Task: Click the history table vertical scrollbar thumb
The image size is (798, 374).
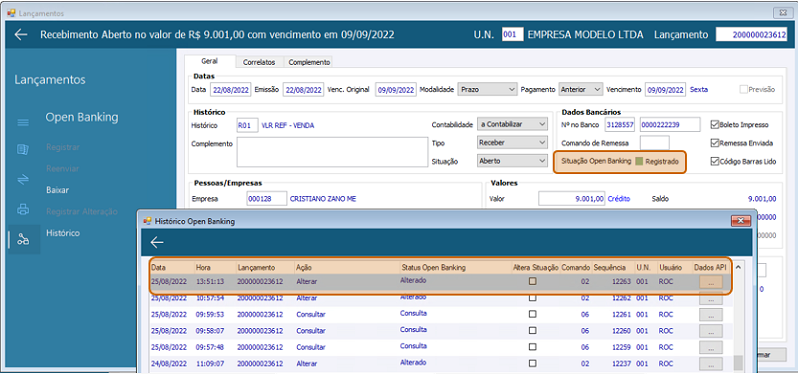Action: tap(737, 363)
